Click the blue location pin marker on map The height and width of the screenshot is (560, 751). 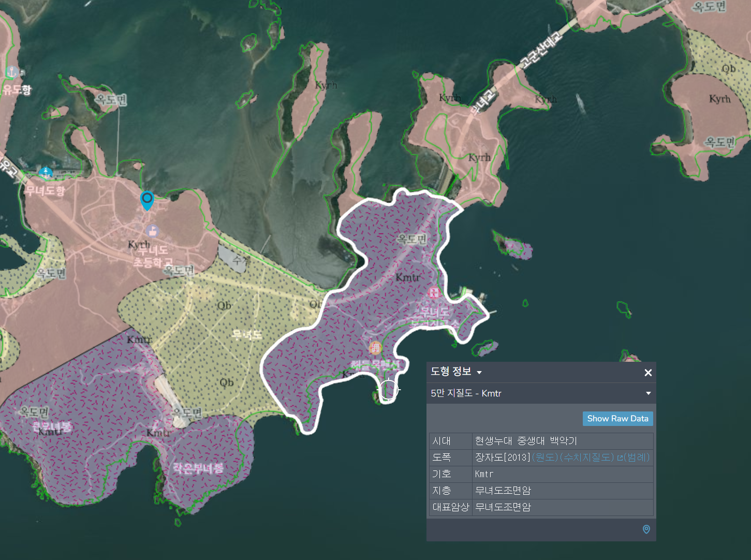pos(148,200)
